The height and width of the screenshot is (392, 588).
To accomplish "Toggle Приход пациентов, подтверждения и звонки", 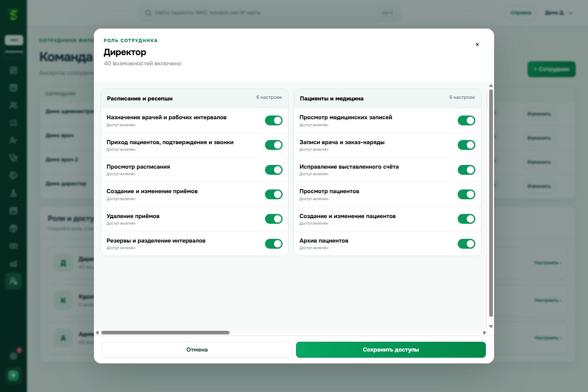I will click(274, 145).
